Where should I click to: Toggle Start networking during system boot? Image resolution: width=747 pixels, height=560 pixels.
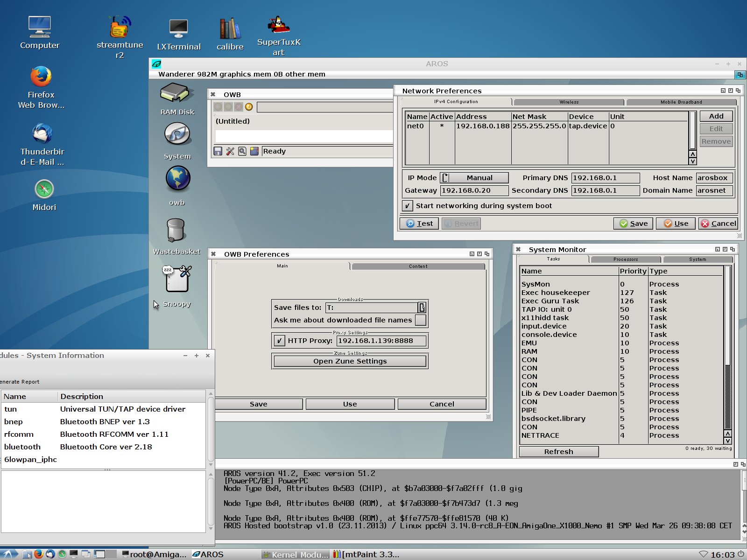(408, 206)
